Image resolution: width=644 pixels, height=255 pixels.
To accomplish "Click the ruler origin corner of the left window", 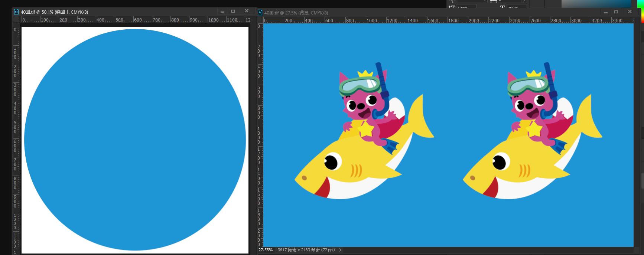I will (16, 19).
